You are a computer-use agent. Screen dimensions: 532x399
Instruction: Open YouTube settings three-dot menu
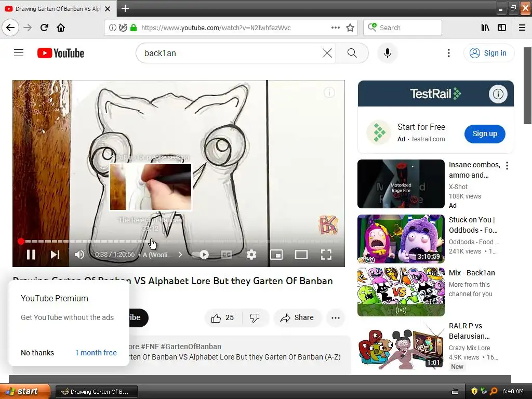[448, 53]
